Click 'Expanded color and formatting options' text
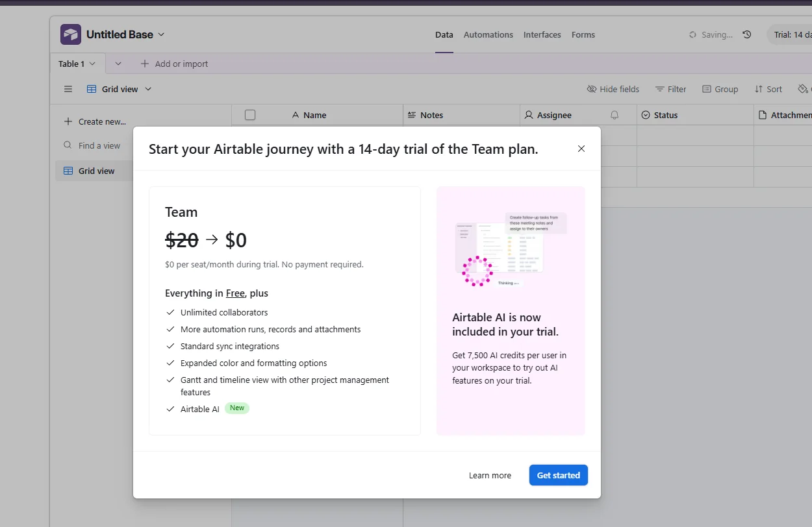This screenshot has width=812, height=527. 254,363
